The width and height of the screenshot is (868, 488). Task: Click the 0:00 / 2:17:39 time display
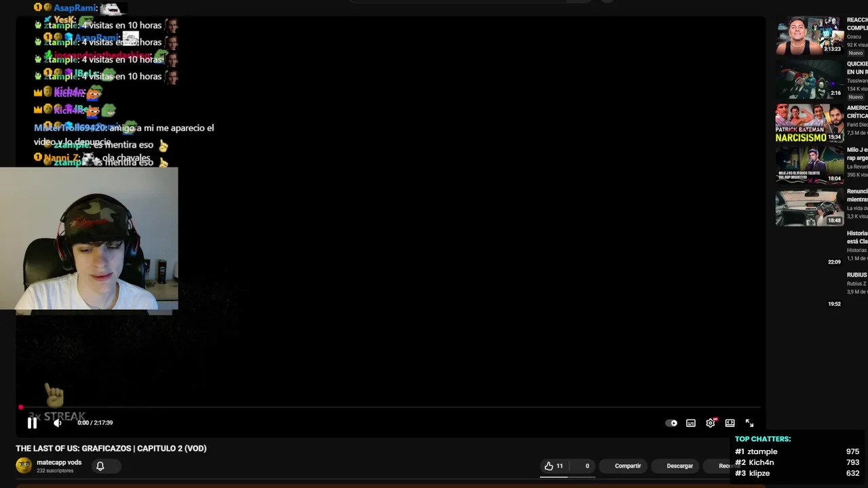(95, 423)
